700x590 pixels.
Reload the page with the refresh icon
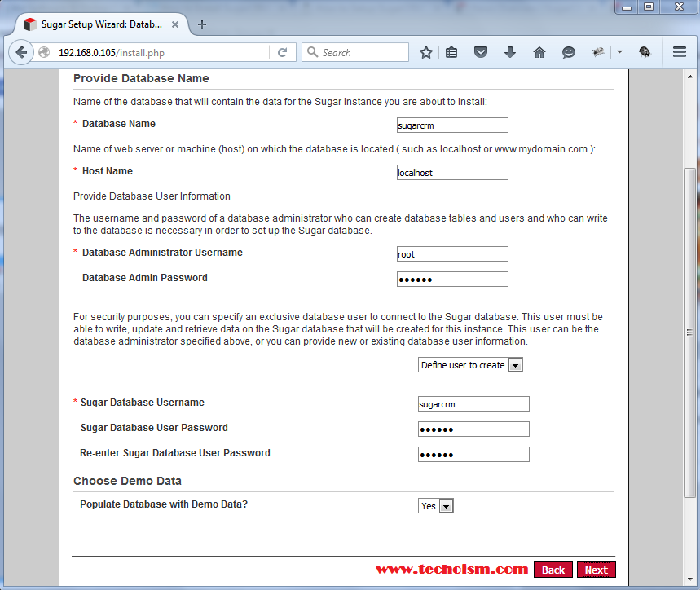tap(282, 53)
